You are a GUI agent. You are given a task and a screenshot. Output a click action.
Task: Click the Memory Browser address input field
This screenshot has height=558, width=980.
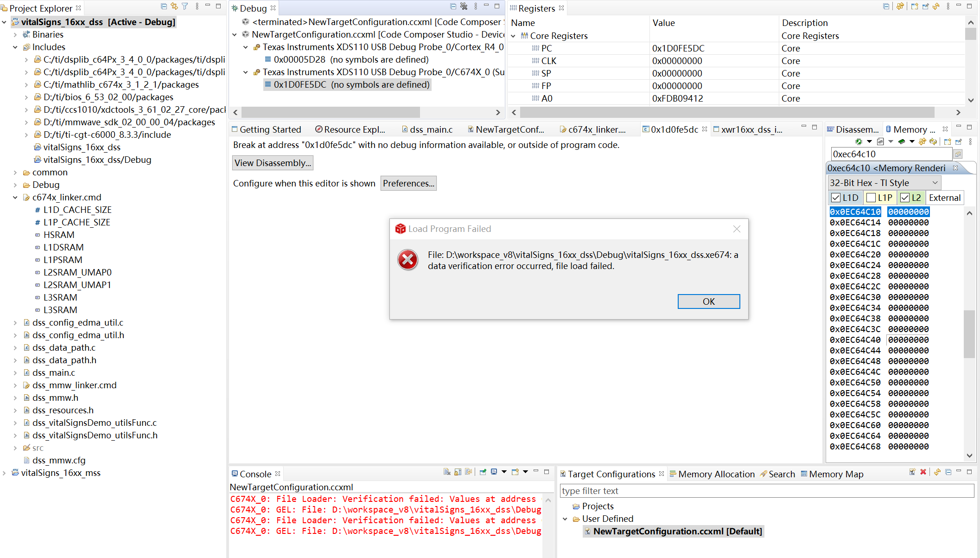pos(891,154)
